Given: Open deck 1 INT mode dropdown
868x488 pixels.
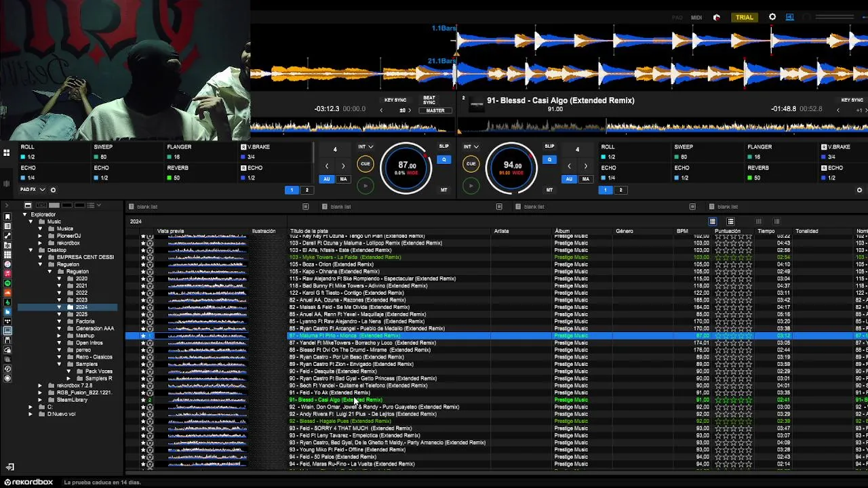Looking at the screenshot, I should [365, 146].
